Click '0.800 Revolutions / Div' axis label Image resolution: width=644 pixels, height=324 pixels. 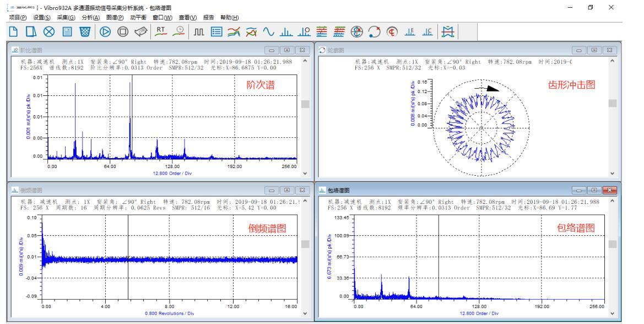coord(169,314)
